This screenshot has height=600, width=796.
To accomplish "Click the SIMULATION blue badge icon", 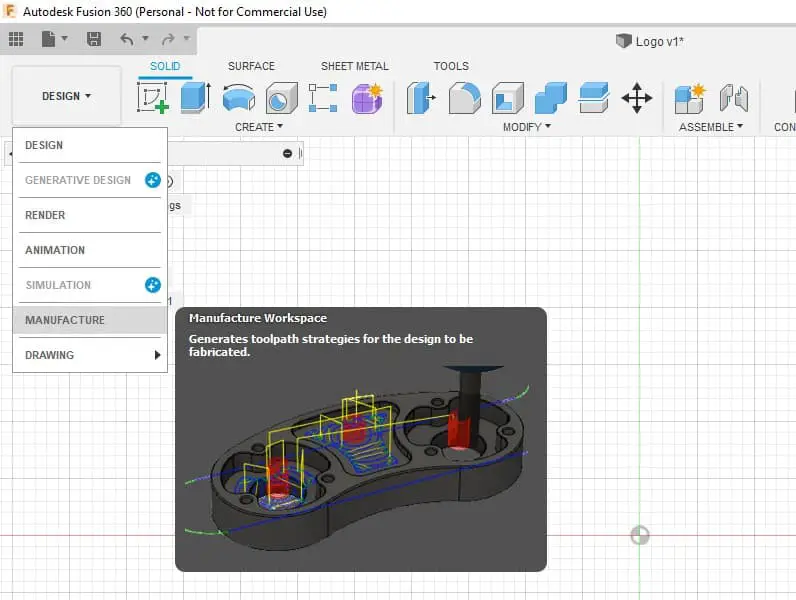I will pos(153,285).
